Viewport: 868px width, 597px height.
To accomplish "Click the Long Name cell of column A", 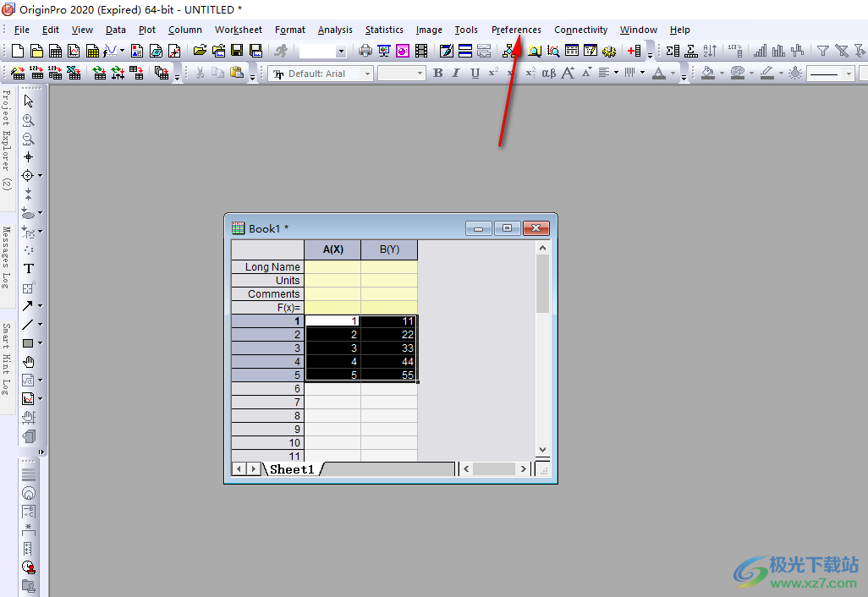I will (x=332, y=266).
